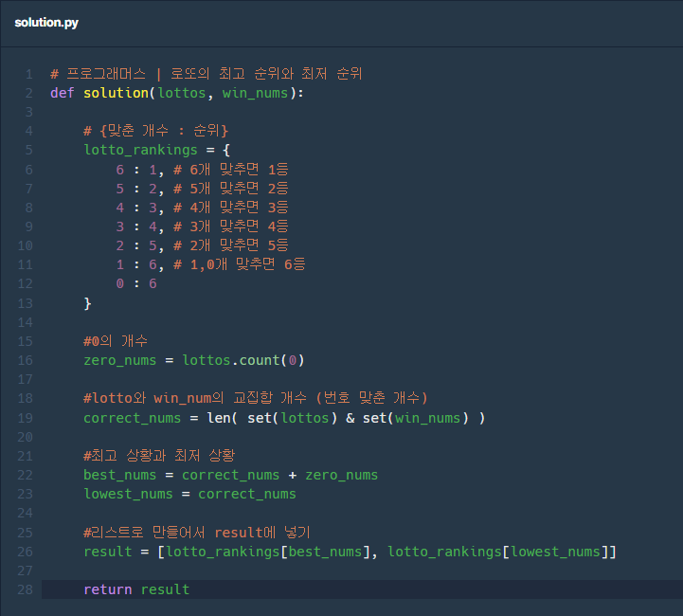Click line number 14 in the gutter

click(25, 322)
